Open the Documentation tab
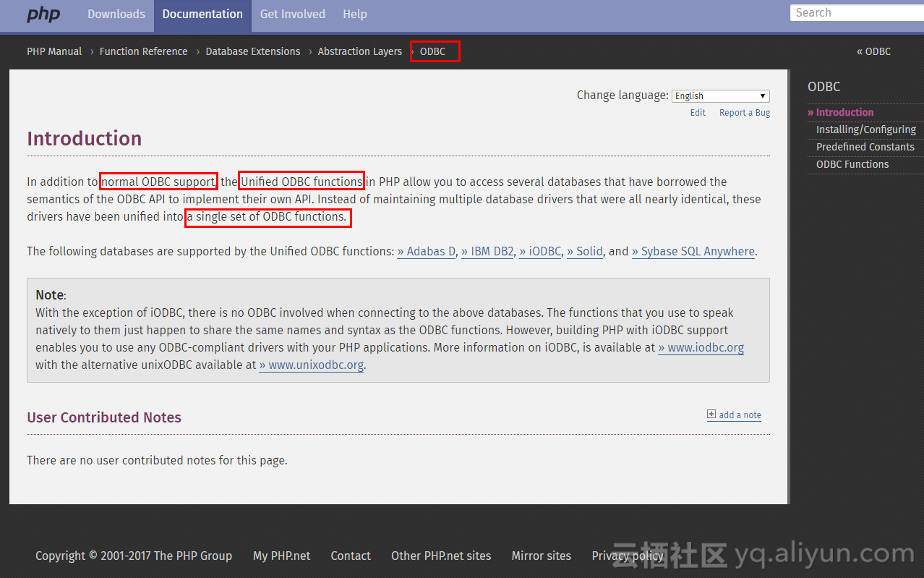This screenshot has width=924, height=578. 202,14
